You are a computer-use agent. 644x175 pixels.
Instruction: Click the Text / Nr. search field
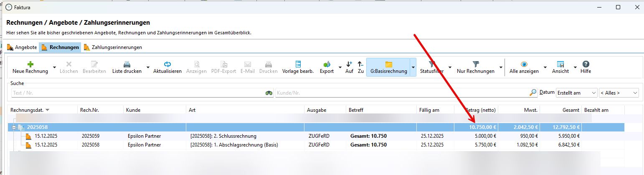138,93
